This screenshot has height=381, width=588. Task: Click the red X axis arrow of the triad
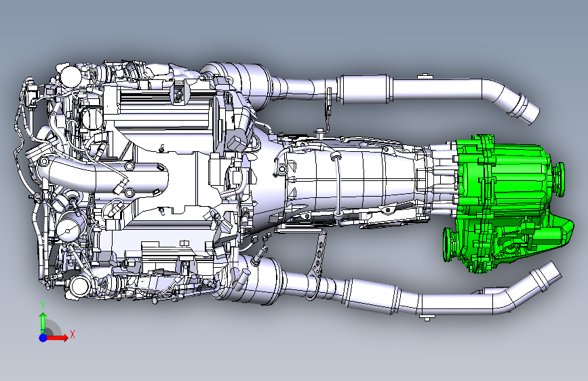[x=57, y=338]
